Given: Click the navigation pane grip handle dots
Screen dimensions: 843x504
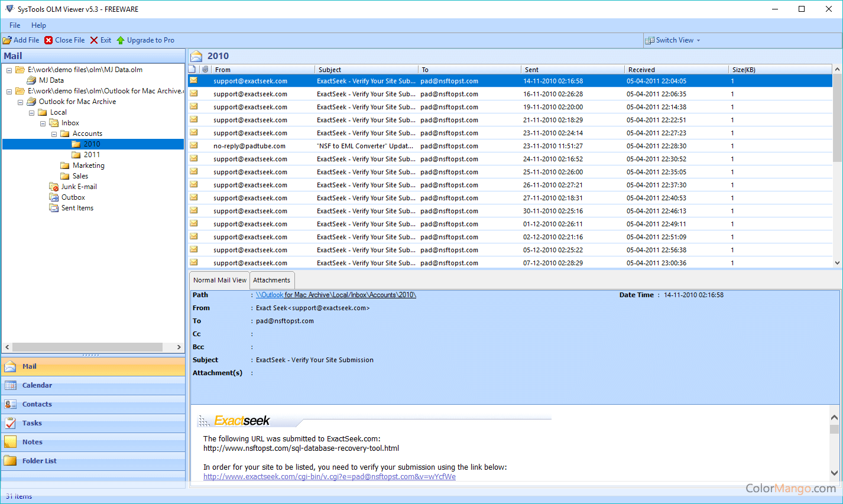Looking at the screenshot, I should (x=91, y=355).
